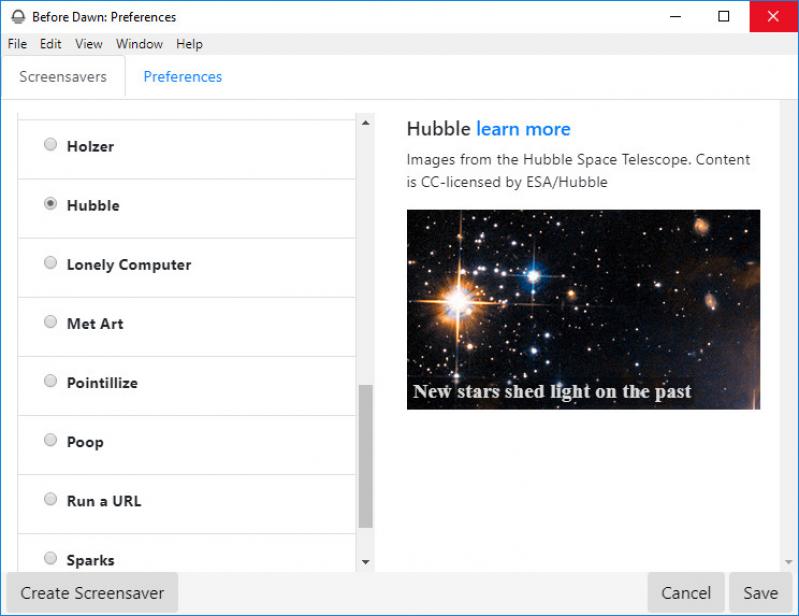Choose the Lonely Computer radio option

tap(50, 262)
